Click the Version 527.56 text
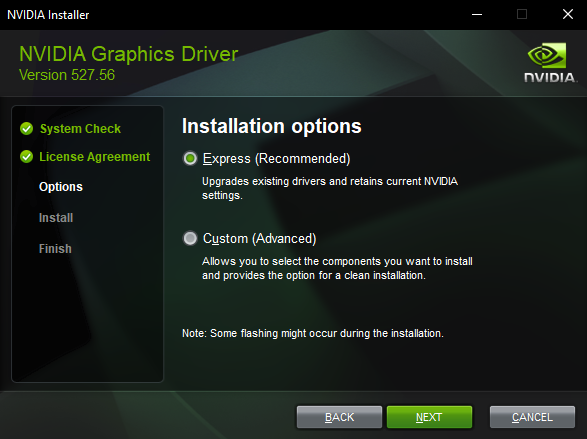This screenshot has height=439, width=587. point(67,75)
